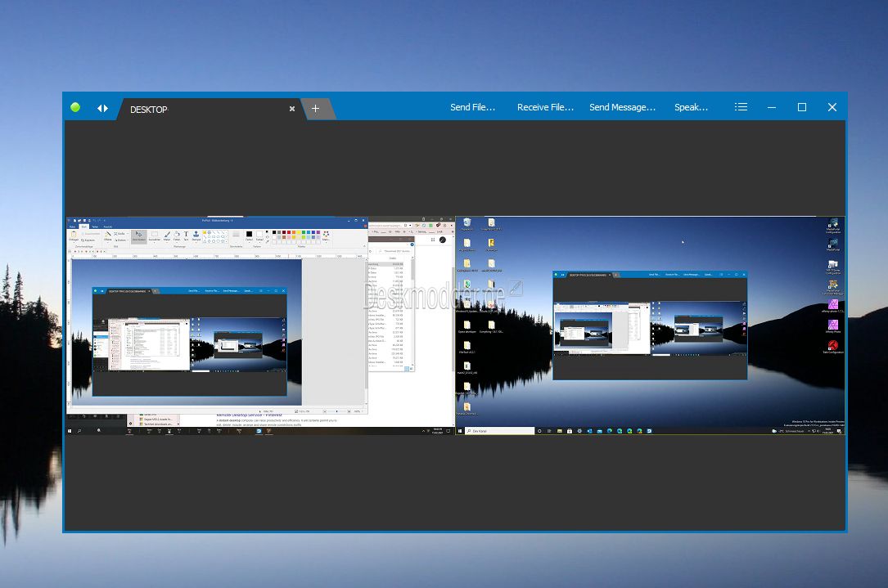The height and width of the screenshot is (588, 888).
Task: Click the Recycle Bin icon on remote desktop
Action: pos(467,223)
